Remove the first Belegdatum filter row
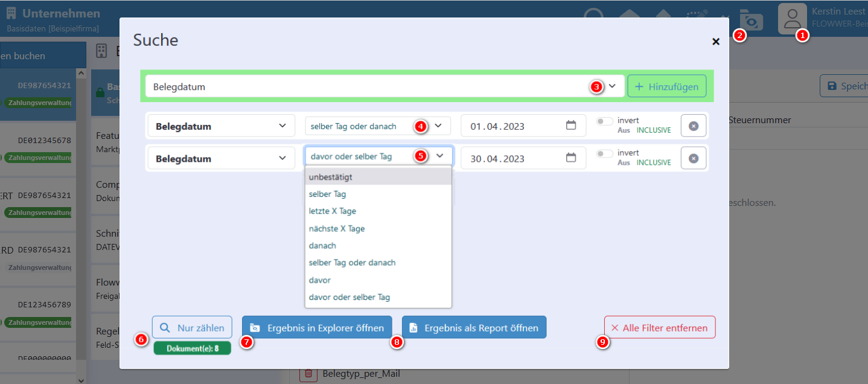The height and width of the screenshot is (384, 868). (x=694, y=126)
